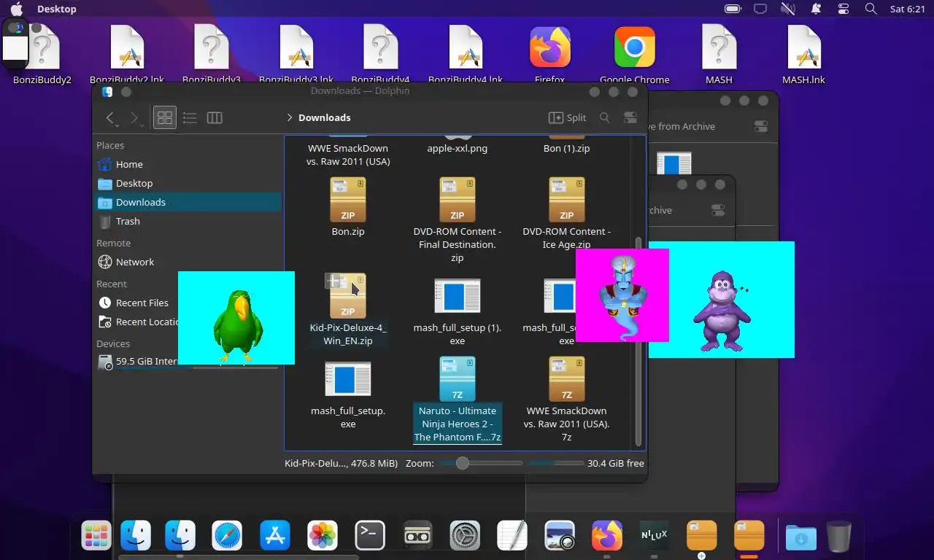Adjust the Zoom slider handle
The image size is (934, 560).
pos(463,463)
